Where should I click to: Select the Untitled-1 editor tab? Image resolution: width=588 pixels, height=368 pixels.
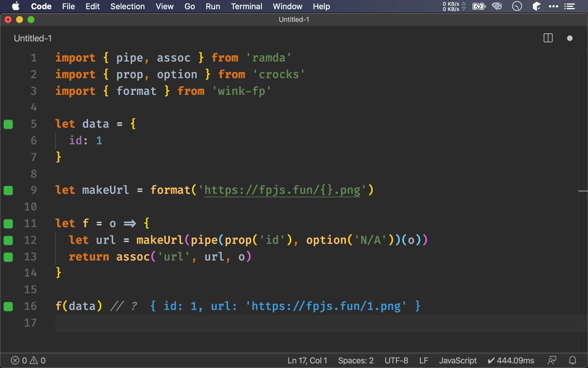(x=33, y=38)
